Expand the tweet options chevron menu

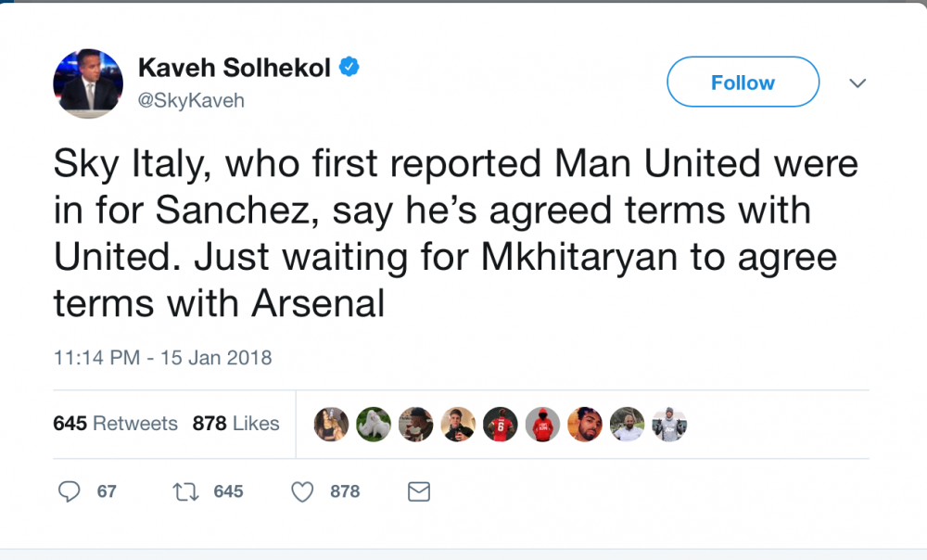pos(857,83)
